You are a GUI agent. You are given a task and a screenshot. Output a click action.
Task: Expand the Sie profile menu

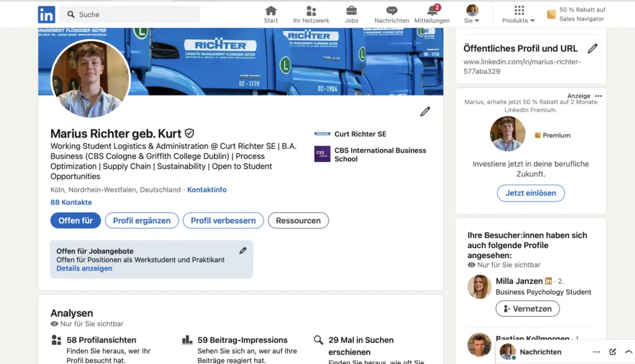click(472, 15)
